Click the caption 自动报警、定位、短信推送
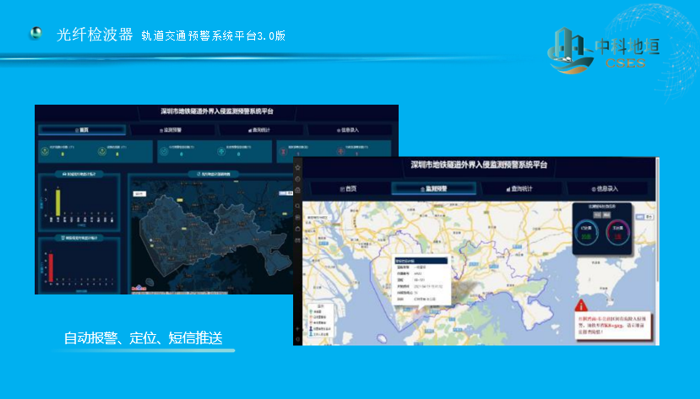The height and width of the screenshot is (399, 700). (143, 338)
